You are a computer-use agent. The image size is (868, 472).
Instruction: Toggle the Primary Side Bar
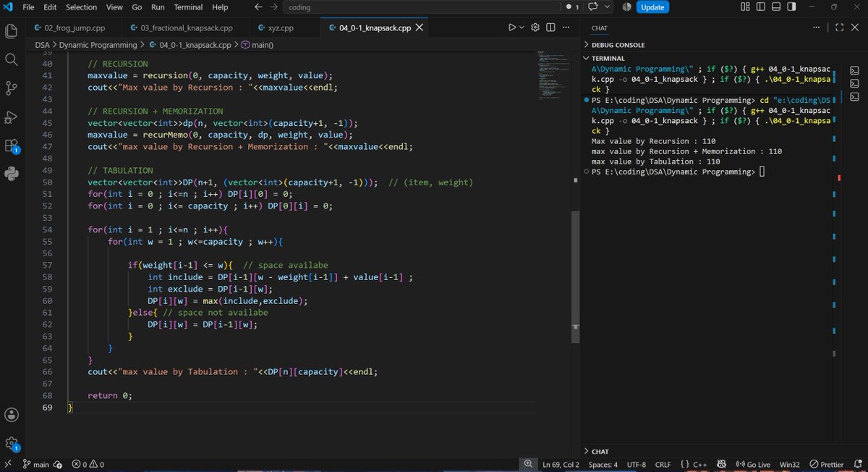click(x=761, y=7)
